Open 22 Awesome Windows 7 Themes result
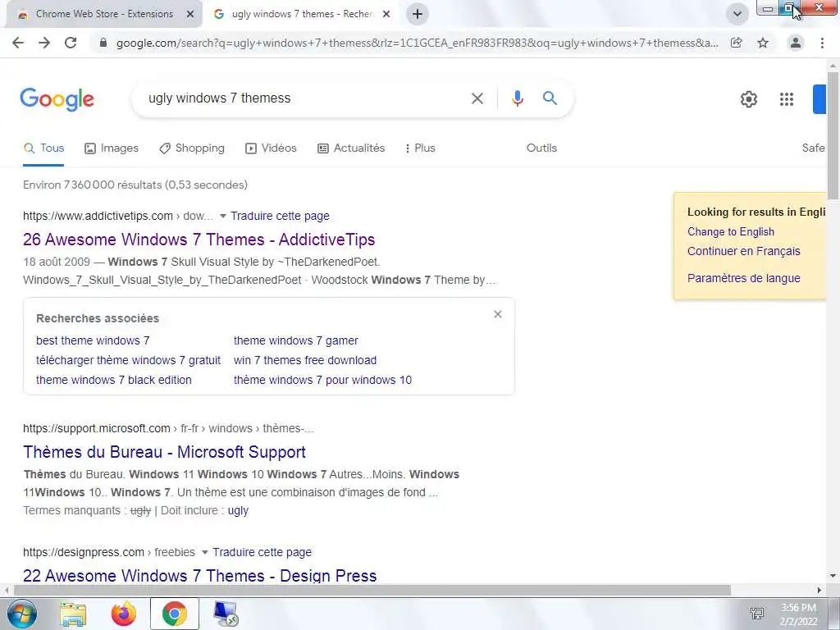840x630 pixels. pyautogui.click(x=200, y=576)
